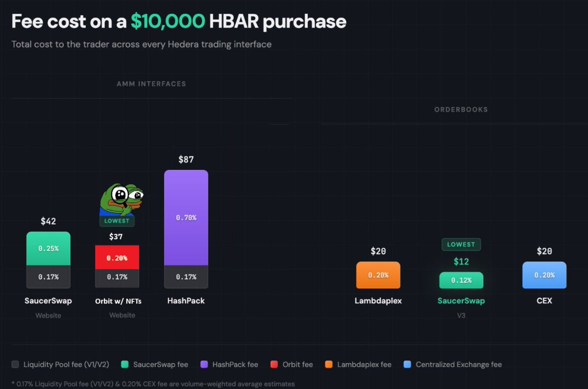Screen dimensions: 588x389
Task: Click the gray Liquidity Pool fee legend swatch
Action: [x=15, y=364]
